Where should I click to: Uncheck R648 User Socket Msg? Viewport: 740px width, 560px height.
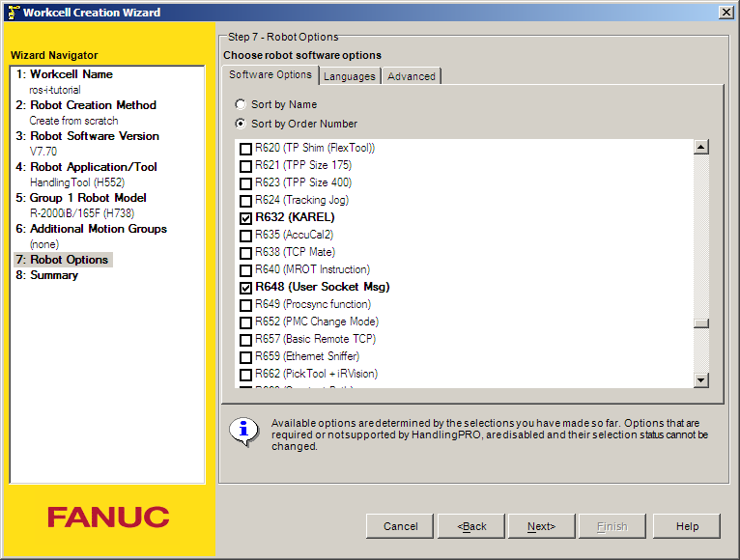coord(246,288)
